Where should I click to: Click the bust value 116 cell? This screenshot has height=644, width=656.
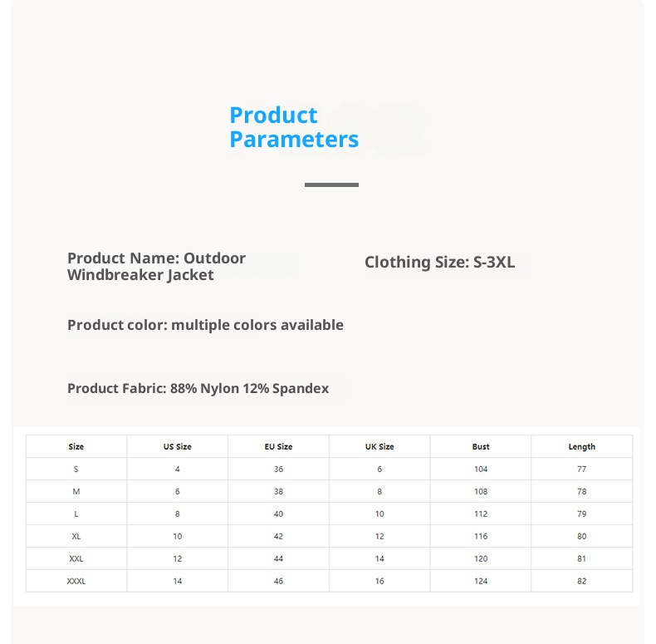[481, 536]
